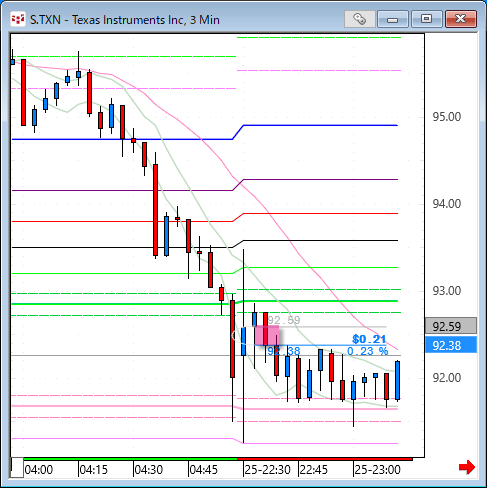The width and height of the screenshot is (487, 488).
Task: Click the 04:45 time axis label
Action: pos(203,470)
